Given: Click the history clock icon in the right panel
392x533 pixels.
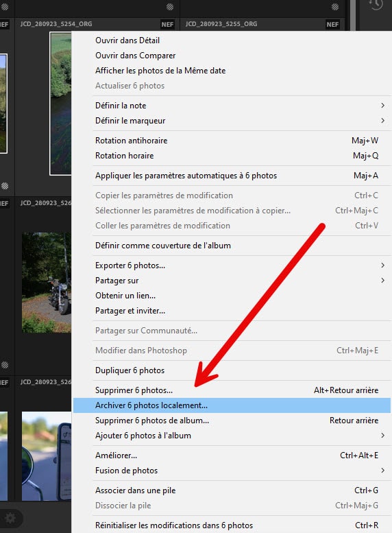Looking at the screenshot, I should (x=376, y=4).
